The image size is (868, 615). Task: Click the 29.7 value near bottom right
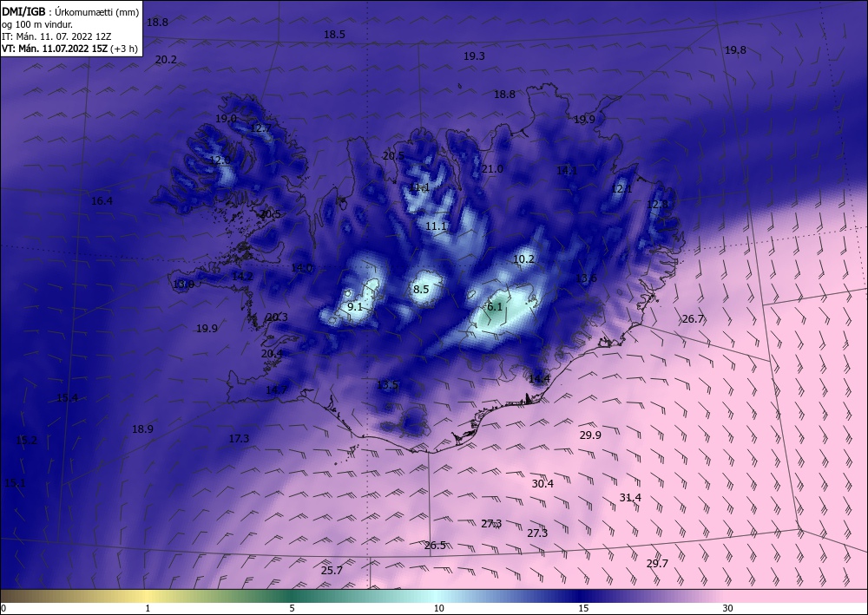pyautogui.click(x=657, y=563)
